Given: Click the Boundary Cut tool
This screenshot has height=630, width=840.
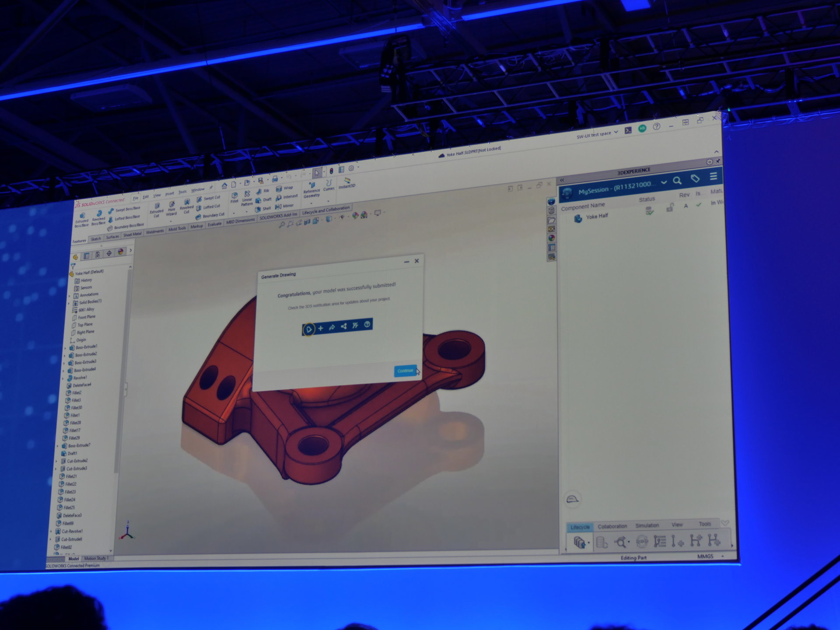Looking at the screenshot, I should [210, 216].
